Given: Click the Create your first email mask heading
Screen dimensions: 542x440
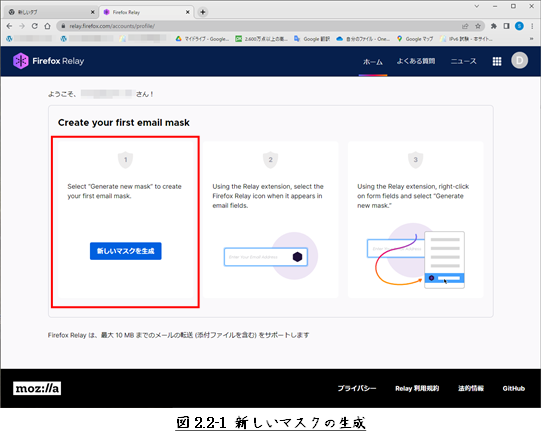Looking at the screenshot, I should [124, 123].
